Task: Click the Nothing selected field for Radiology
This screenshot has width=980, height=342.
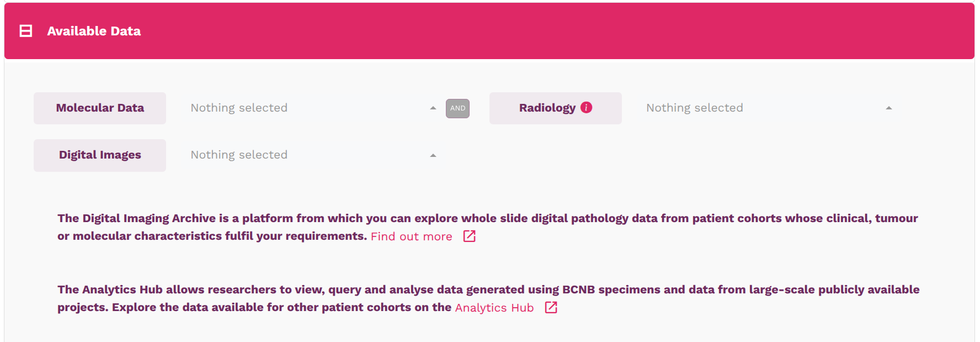Action: pos(694,108)
